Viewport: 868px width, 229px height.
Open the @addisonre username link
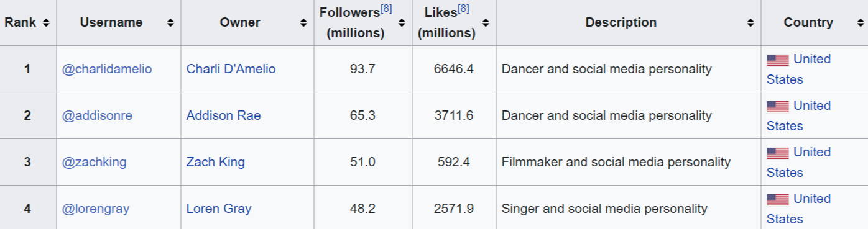(x=97, y=115)
